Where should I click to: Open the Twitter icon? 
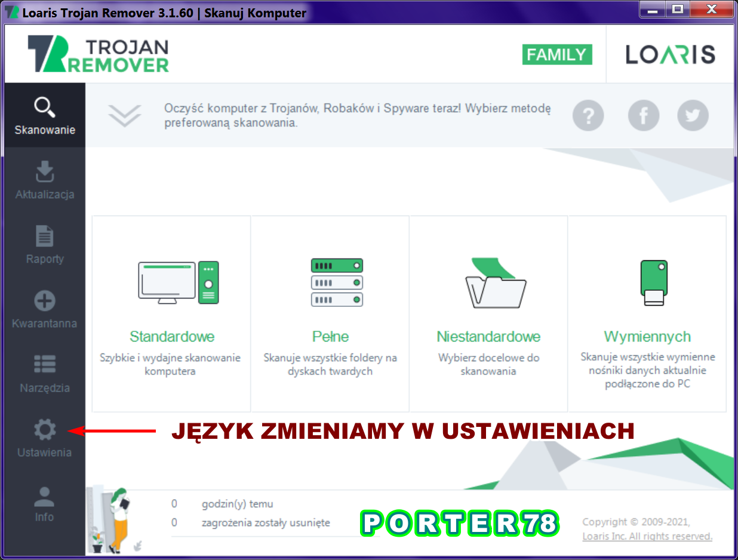tap(693, 115)
